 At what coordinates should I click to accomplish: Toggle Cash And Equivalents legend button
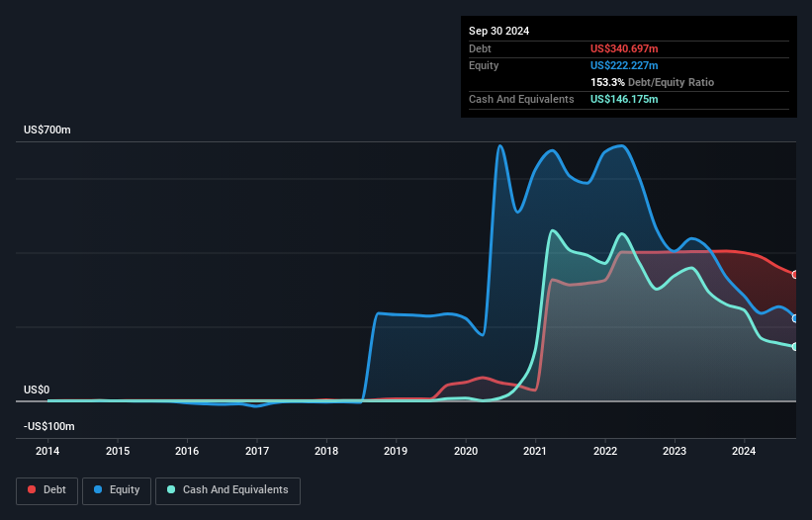[227, 490]
